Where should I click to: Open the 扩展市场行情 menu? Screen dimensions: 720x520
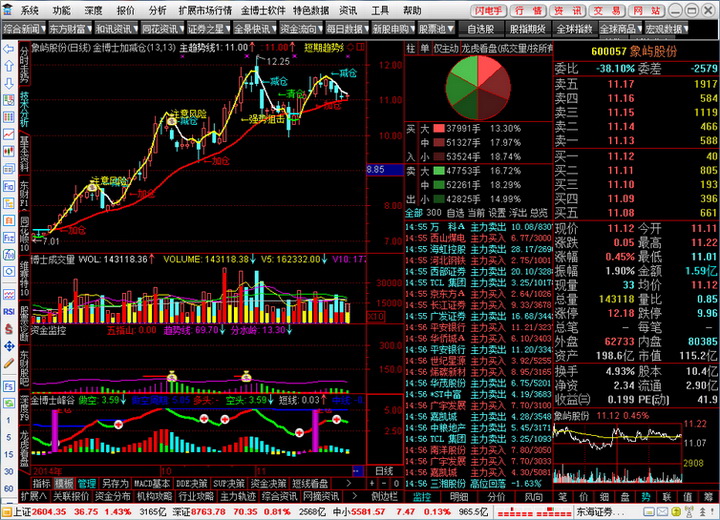pos(205,10)
